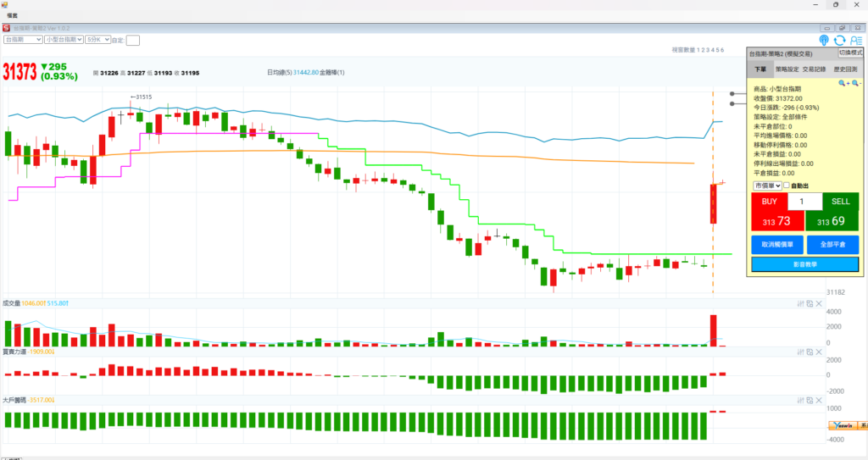Close the 買賣力道 indicator panel
The image size is (868, 460).
tap(819, 352)
